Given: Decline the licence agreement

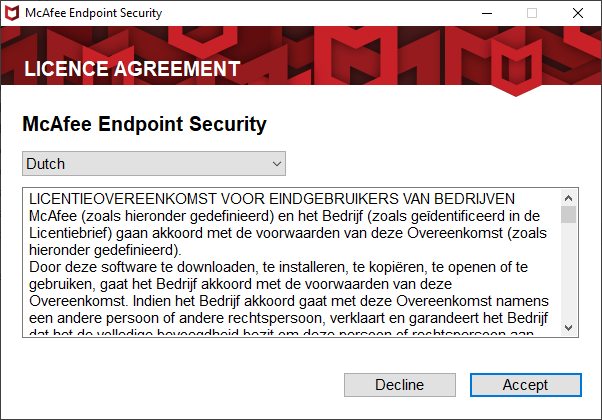Looking at the screenshot, I should tap(400, 385).
